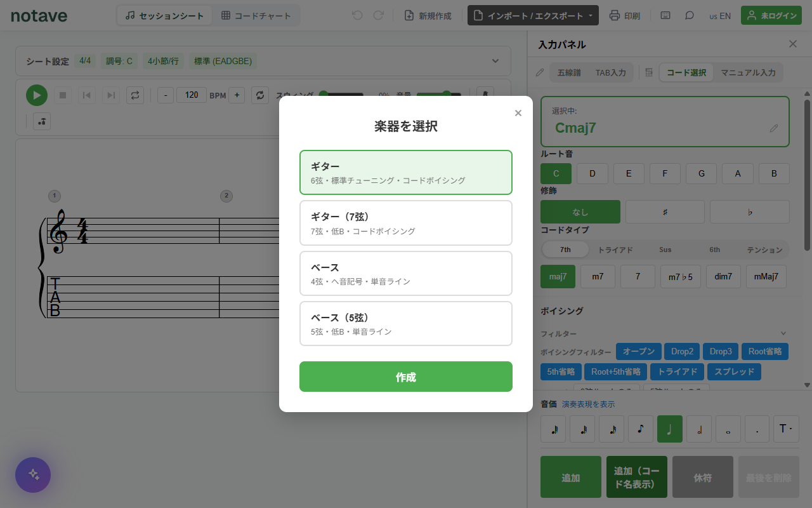Open the 演奏表現を表示 link
The width and height of the screenshot is (812, 508).
[x=588, y=404]
